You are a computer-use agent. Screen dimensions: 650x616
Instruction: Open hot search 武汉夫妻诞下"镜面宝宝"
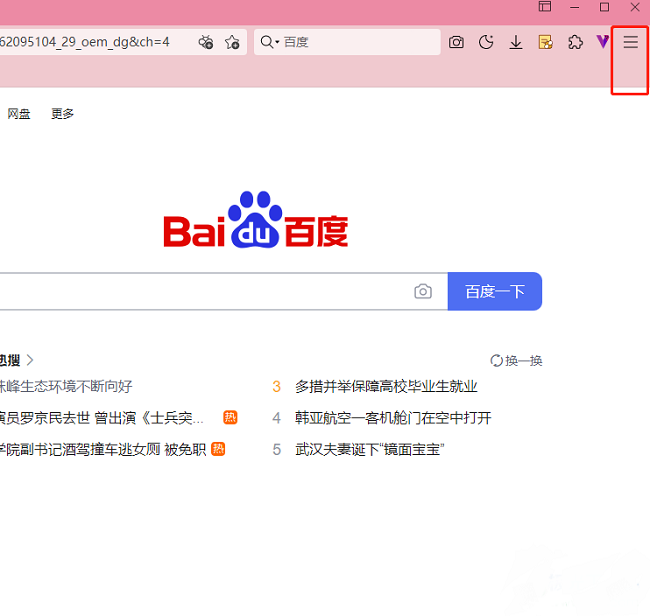(x=370, y=449)
